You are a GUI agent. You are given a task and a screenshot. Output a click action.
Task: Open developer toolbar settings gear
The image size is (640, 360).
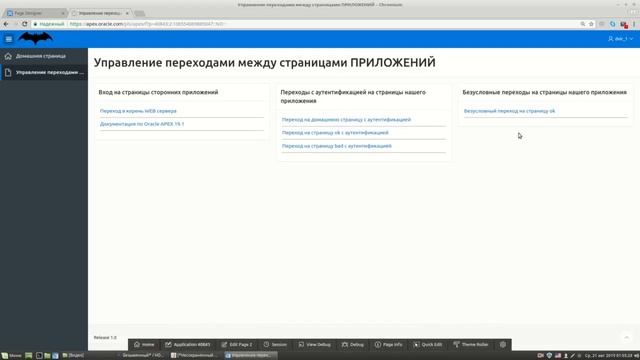pyautogui.click(x=503, y=344)
